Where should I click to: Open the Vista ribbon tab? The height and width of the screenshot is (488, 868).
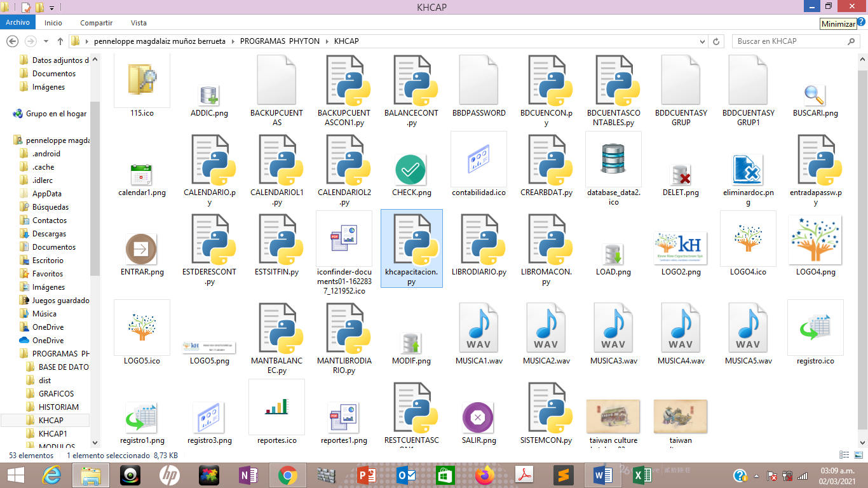(139, 23)
